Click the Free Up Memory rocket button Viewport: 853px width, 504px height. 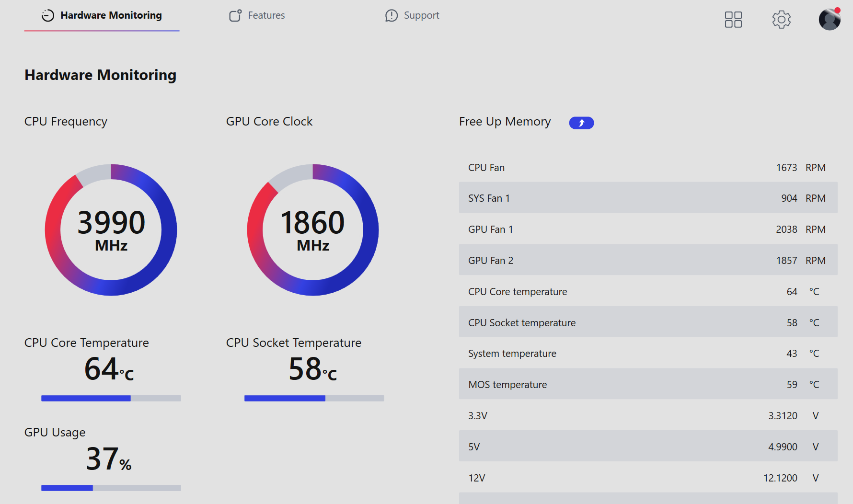coord(581,123)
